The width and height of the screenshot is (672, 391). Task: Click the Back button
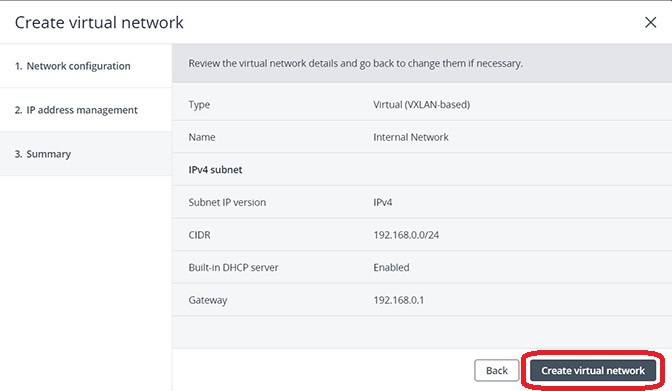496,370
